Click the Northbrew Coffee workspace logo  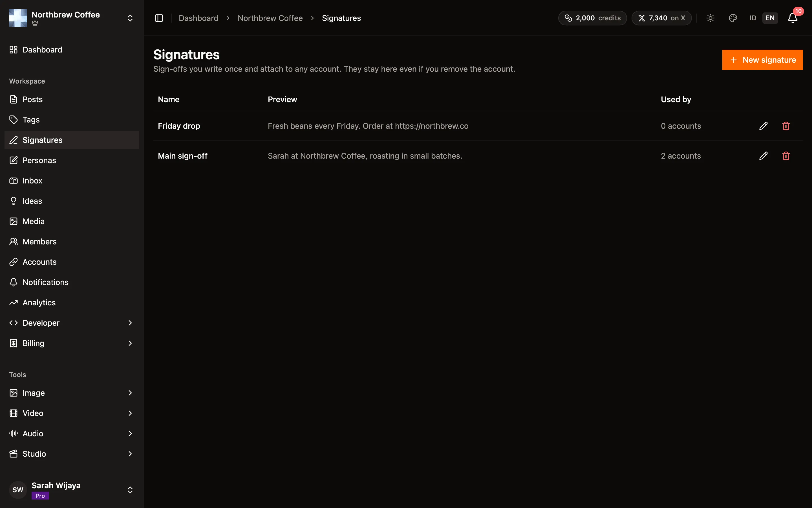pyautogui.click(x=18, y=18)
